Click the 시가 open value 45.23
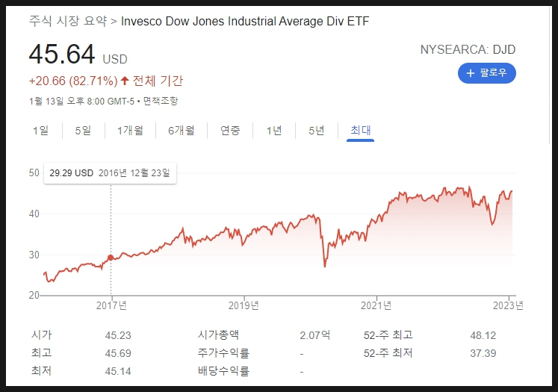558x392 pixels. (x=118, y=335)
